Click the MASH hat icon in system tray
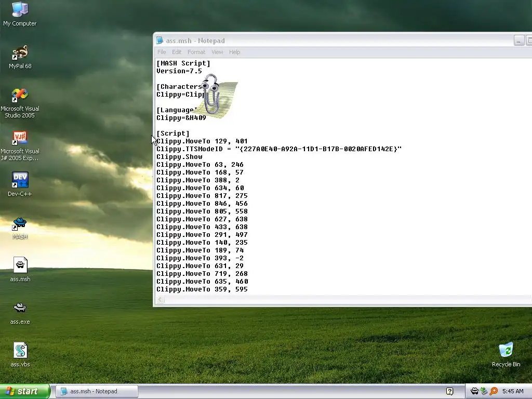The image size is (532, 399). click(474, 391)
